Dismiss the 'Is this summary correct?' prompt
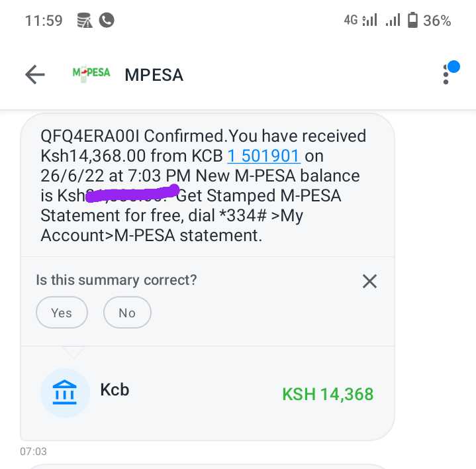 [x=369, y=281]
